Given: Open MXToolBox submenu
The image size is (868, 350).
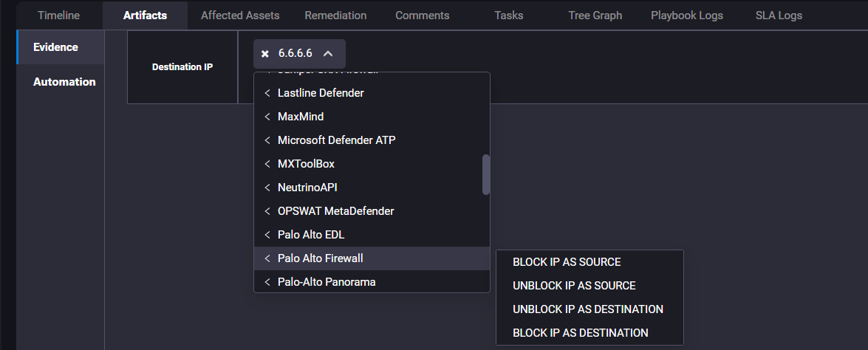Looking at the screenshot, I should [372, 164].
